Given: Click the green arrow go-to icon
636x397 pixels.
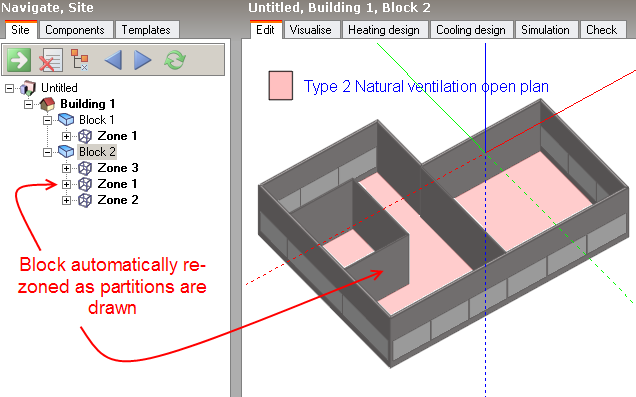Looking at the screenshot, I should point(19,60).
